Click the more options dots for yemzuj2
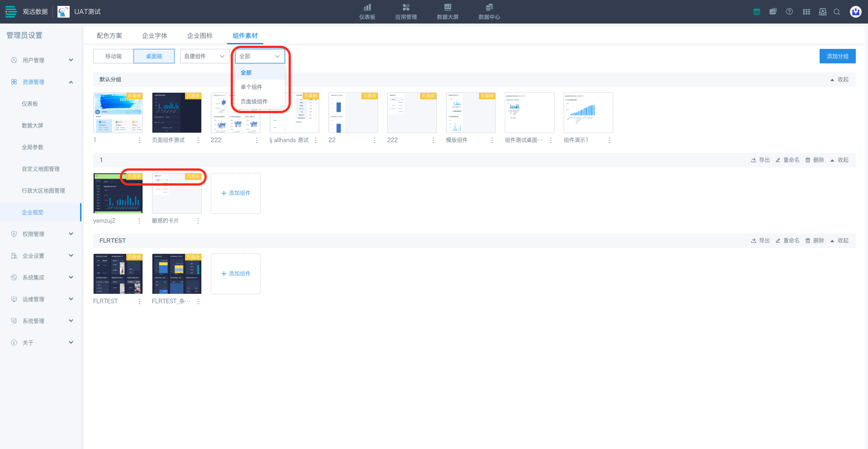868x449 pixels. coord(139,221)
